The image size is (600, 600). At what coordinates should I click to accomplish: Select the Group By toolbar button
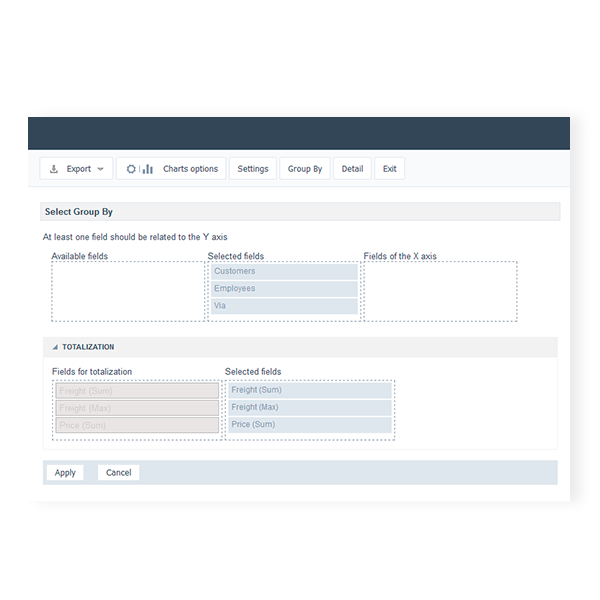305,169
